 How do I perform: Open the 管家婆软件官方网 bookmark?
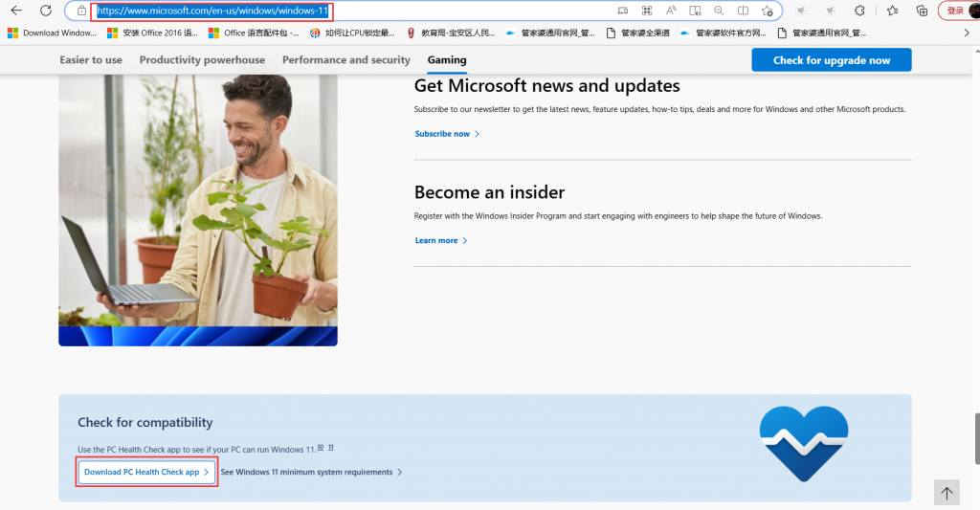tap(724, 33)
